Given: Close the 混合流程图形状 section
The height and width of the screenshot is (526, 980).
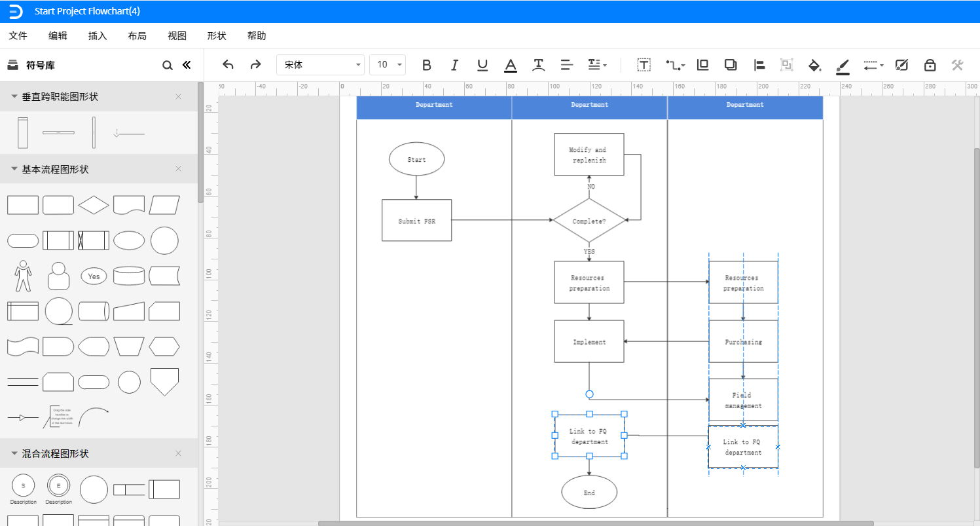Looking at the screenshot, I should (178, 453).
